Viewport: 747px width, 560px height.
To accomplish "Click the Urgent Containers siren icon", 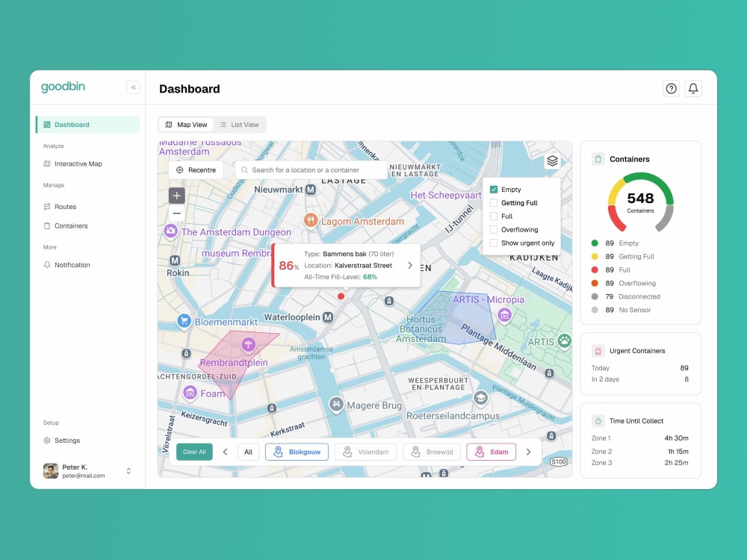I will click(x=598, y=351).
